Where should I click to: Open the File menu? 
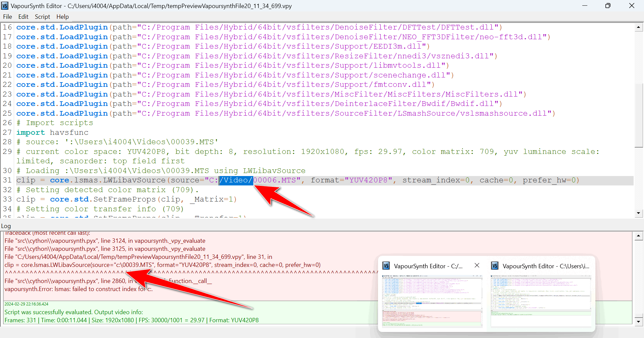[7, 17]
